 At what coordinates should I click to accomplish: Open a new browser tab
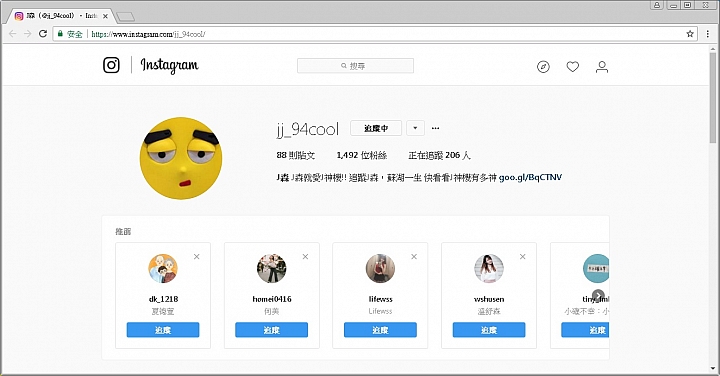[x=125, y=17]
